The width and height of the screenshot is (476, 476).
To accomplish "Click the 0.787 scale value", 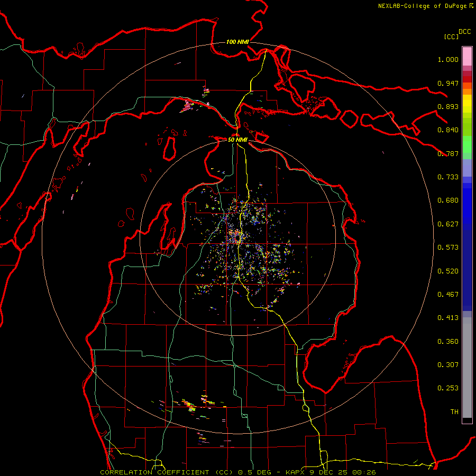I will [x=448, y=153].
